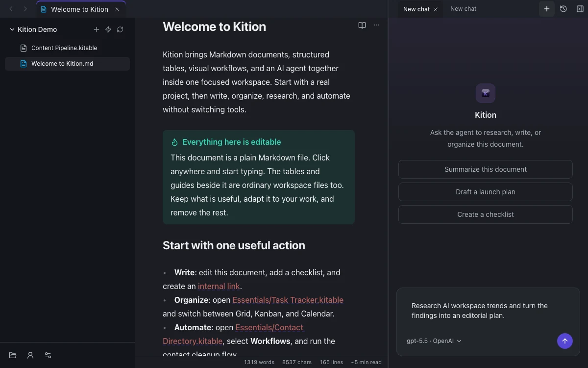The image size is (588, 368).
Task: Click the Welcome to Kition document title
Action: [214, 26]
